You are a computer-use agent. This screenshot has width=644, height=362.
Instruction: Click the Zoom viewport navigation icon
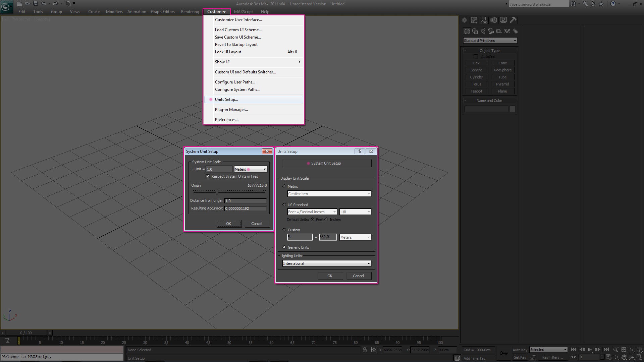616,350
